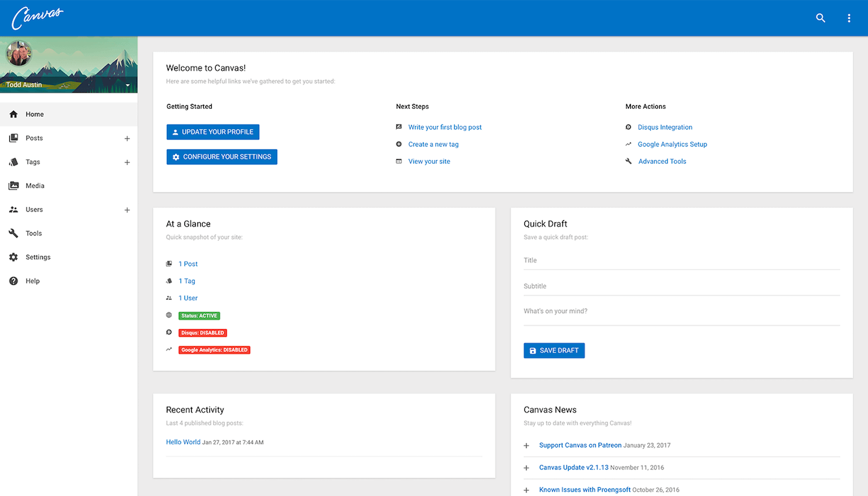Viewport: 868px width, 496px height.
Task: Click wrench icon beside Advanced Tools
Action: pyautogui.click(x=628, y=161)
